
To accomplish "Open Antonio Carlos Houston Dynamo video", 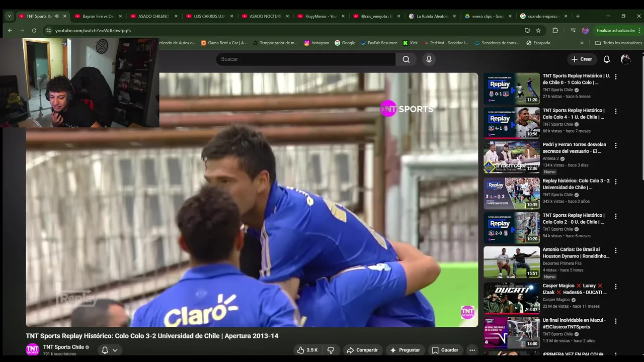I will pos(512,262).
